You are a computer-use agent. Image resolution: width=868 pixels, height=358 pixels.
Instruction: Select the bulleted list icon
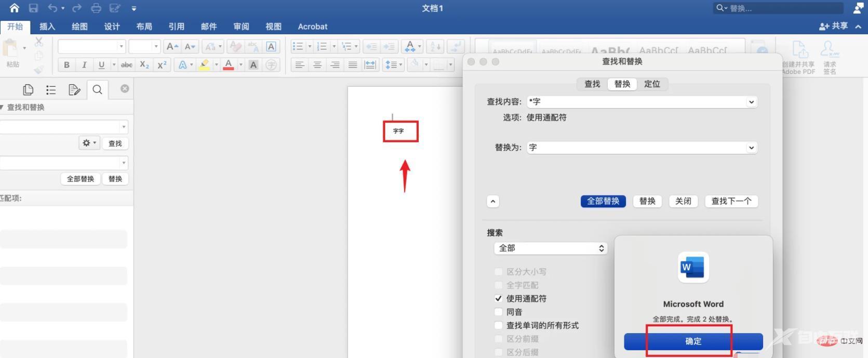tap(298, 47)
